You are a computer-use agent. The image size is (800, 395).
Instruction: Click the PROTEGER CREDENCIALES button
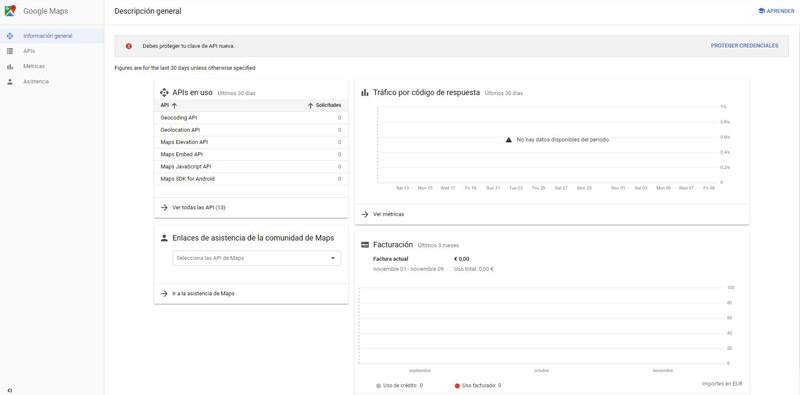(x=744, y=46)
